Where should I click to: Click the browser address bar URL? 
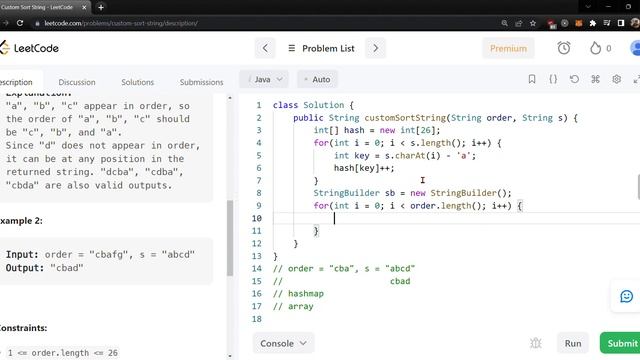tap(121, 23)
